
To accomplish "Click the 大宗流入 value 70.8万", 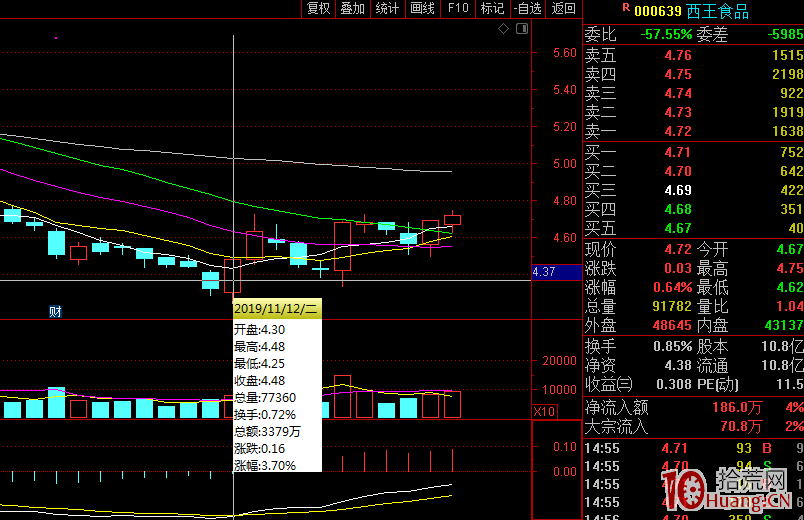I will click(741, 427).
